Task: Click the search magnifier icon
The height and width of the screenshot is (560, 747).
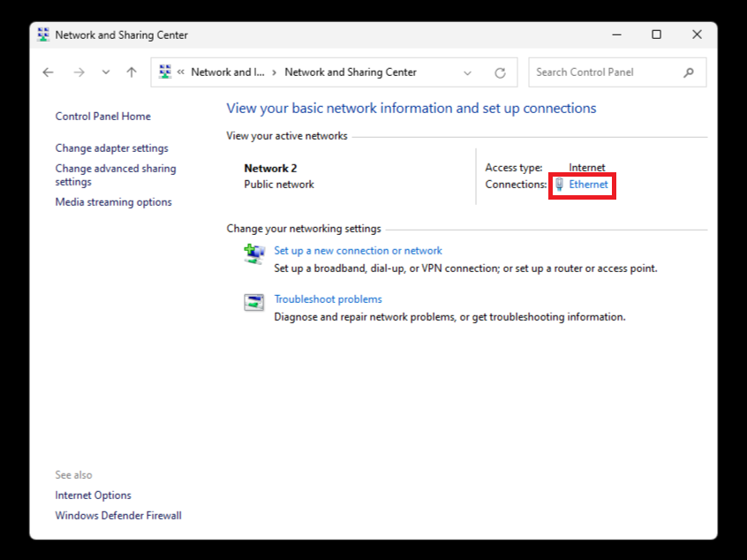Action: tap(689, 72)
